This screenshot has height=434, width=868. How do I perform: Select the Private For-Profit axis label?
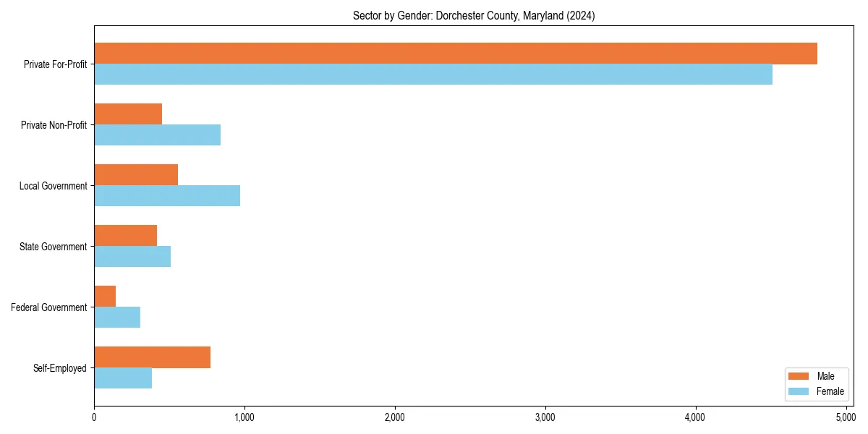pos(54,64)
